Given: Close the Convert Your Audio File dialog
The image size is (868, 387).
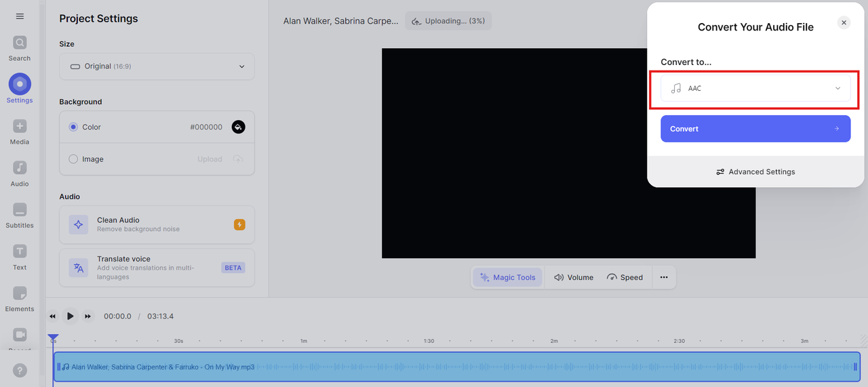Looking at the screenshot, I should pos(844,23).
